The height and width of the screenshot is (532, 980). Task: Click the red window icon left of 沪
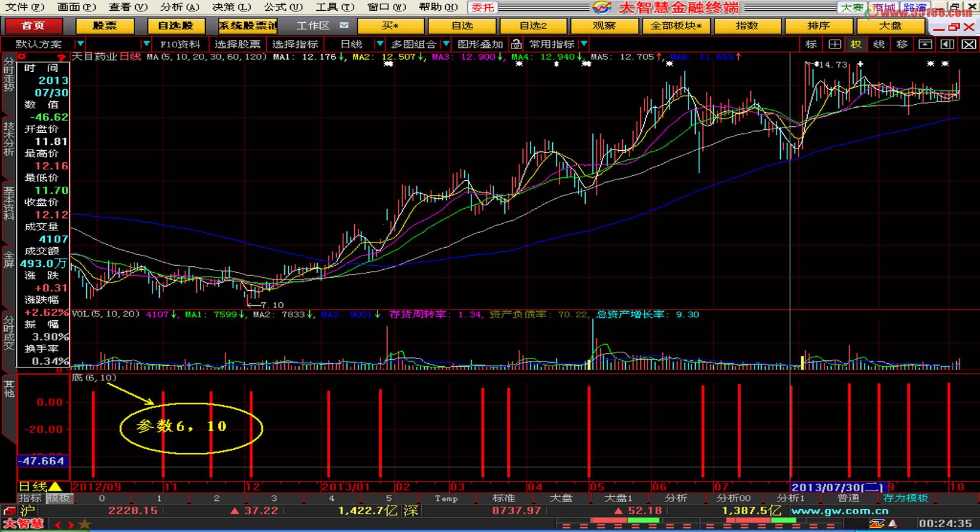pos(9,510)
